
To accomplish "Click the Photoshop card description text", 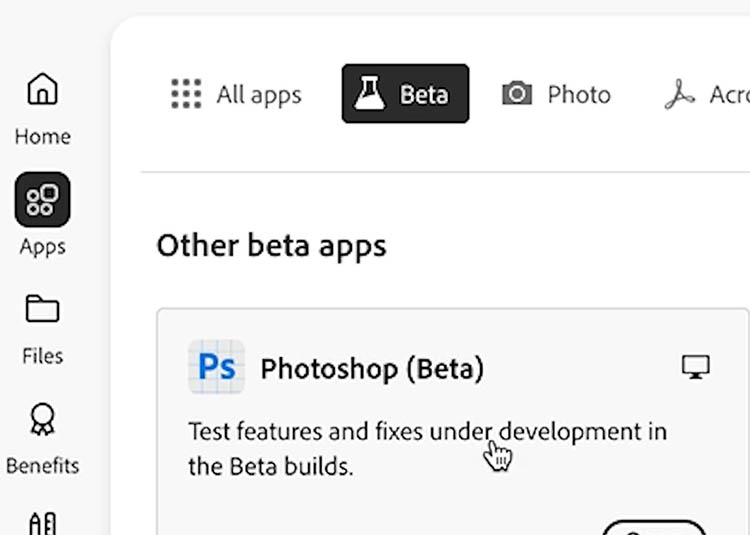I will (x=427, y=448).
